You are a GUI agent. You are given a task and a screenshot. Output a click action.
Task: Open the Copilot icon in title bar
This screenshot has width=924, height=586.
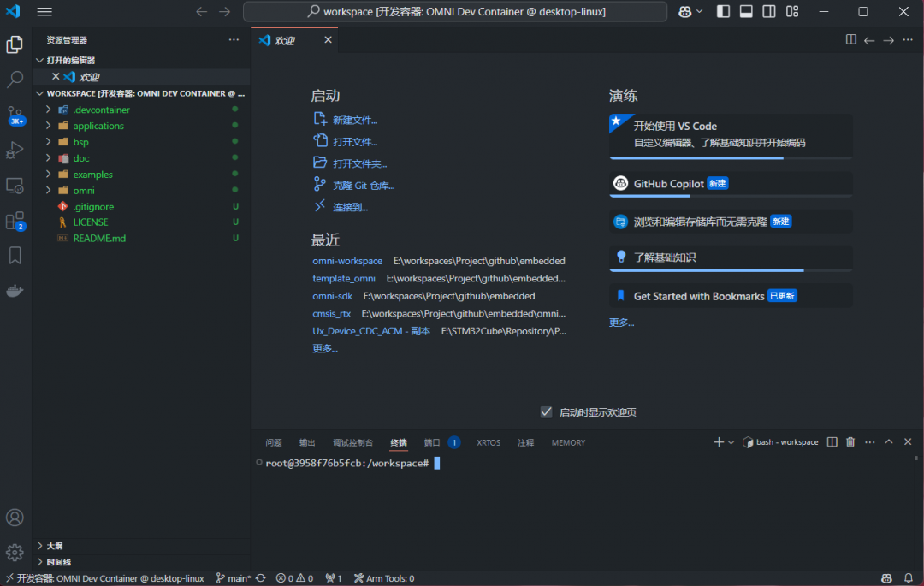tap(684, 12)
